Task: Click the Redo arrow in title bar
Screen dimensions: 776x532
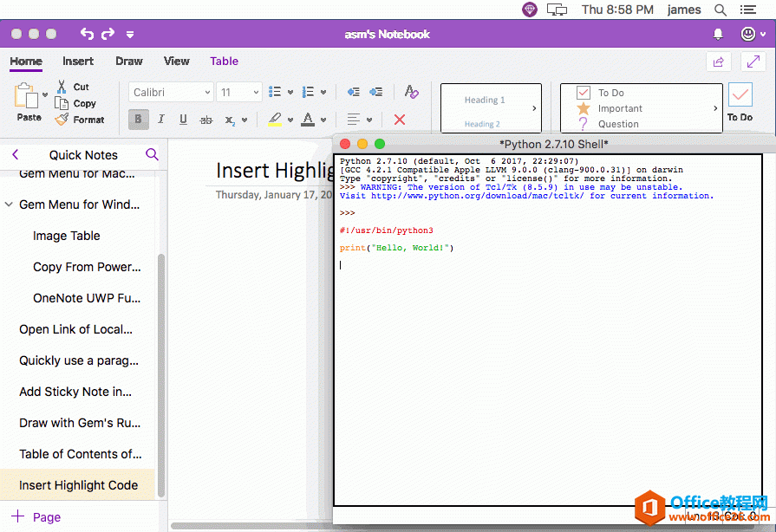Action: 108,34
